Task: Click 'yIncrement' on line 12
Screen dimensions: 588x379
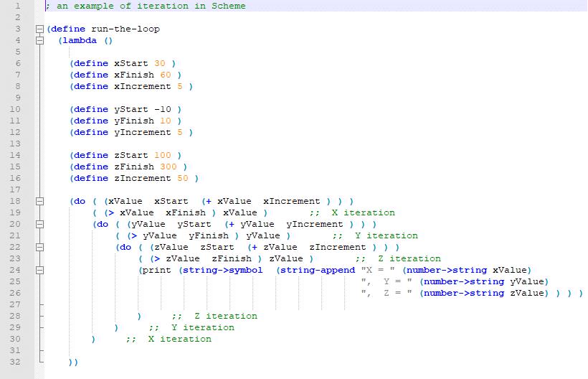Action: [143, 133]
